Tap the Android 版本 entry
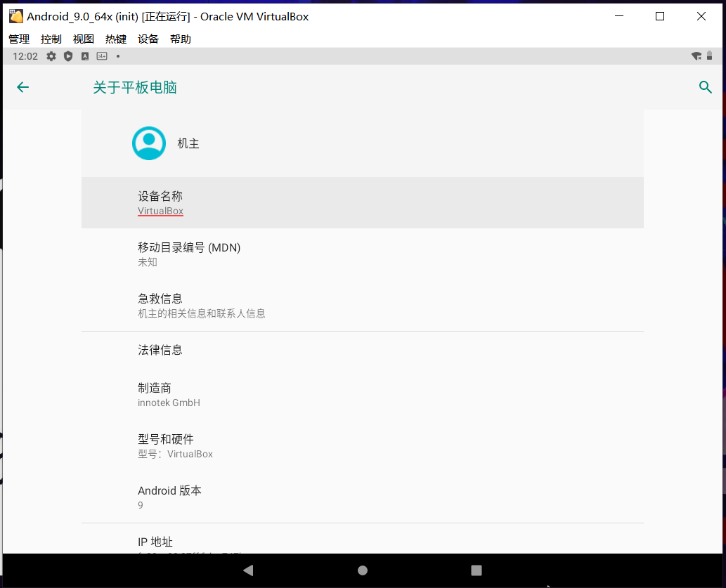Screen dimensions: 726x588 (363, 497)
